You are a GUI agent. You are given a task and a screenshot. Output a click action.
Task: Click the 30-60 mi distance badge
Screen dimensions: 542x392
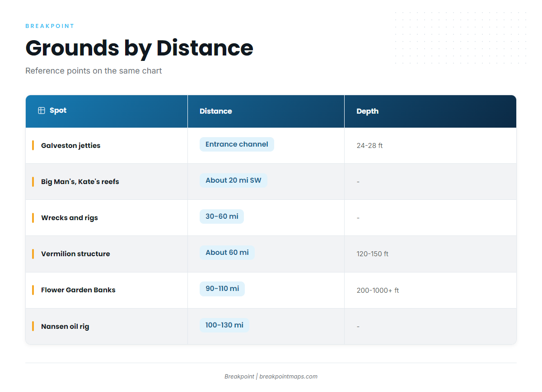tap(222, 217)
